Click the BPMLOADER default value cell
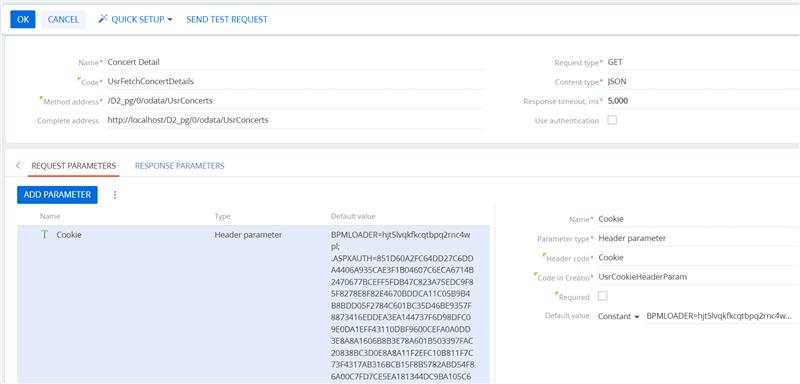The image size is (800, 384). [x=403, y=306]
